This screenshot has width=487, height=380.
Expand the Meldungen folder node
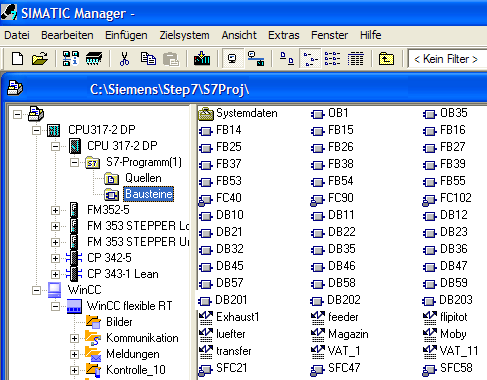(74, 354)
